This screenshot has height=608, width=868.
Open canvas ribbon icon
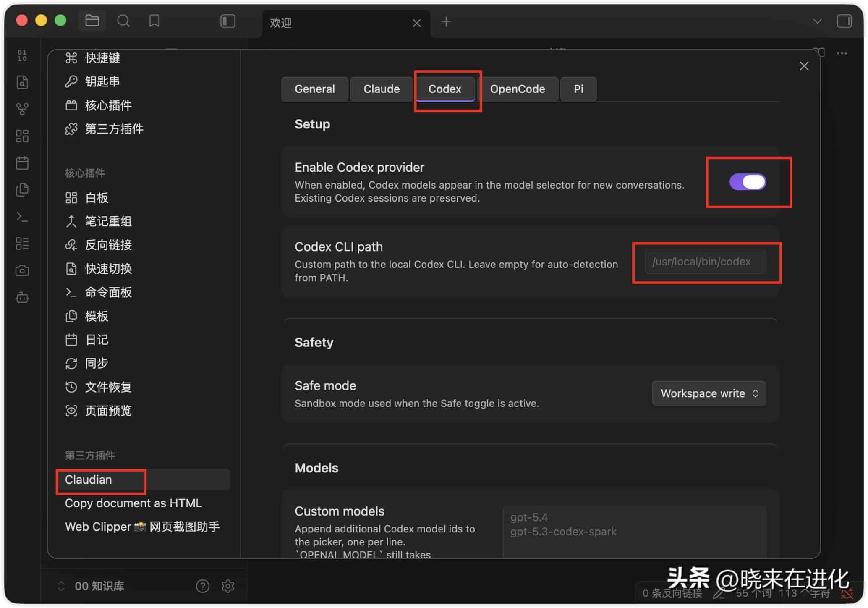(x=22, y=136)
